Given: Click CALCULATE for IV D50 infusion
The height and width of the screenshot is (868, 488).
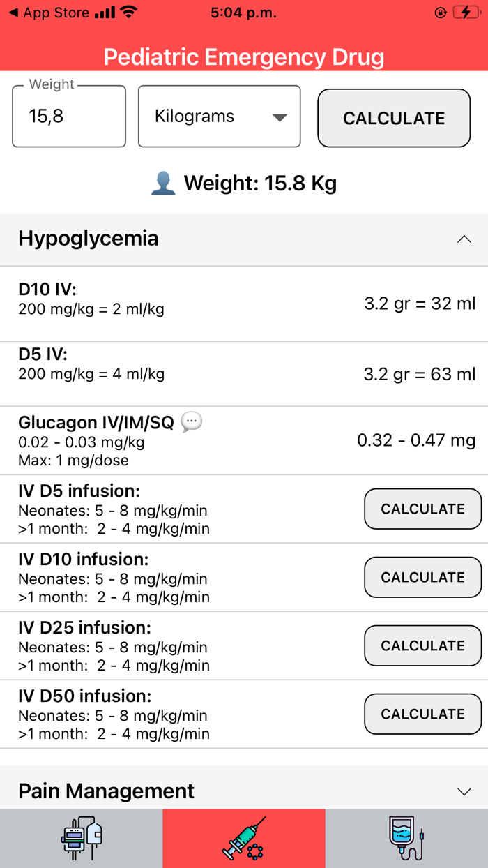Looking at the screenshot, I should 422,714.
